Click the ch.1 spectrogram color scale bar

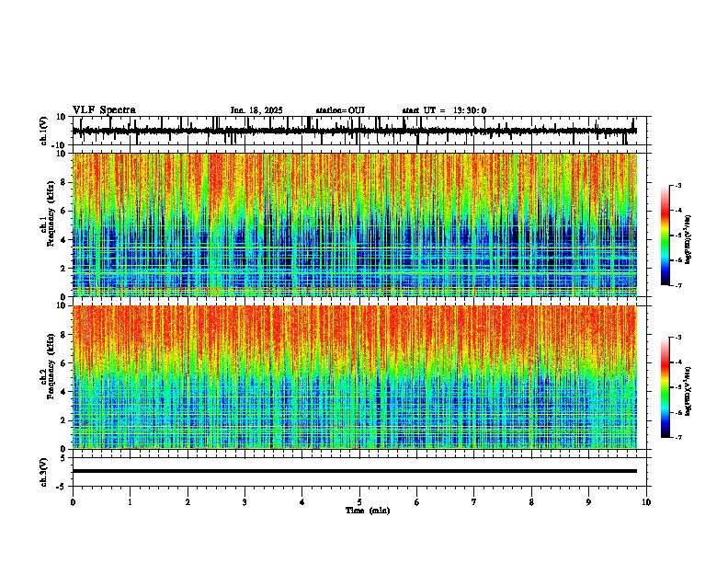point(665,236)
